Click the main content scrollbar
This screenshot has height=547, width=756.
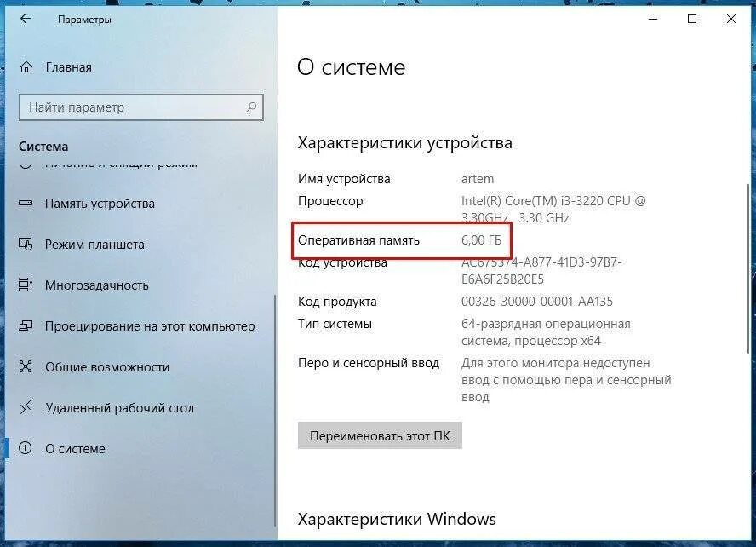(748, 269)
